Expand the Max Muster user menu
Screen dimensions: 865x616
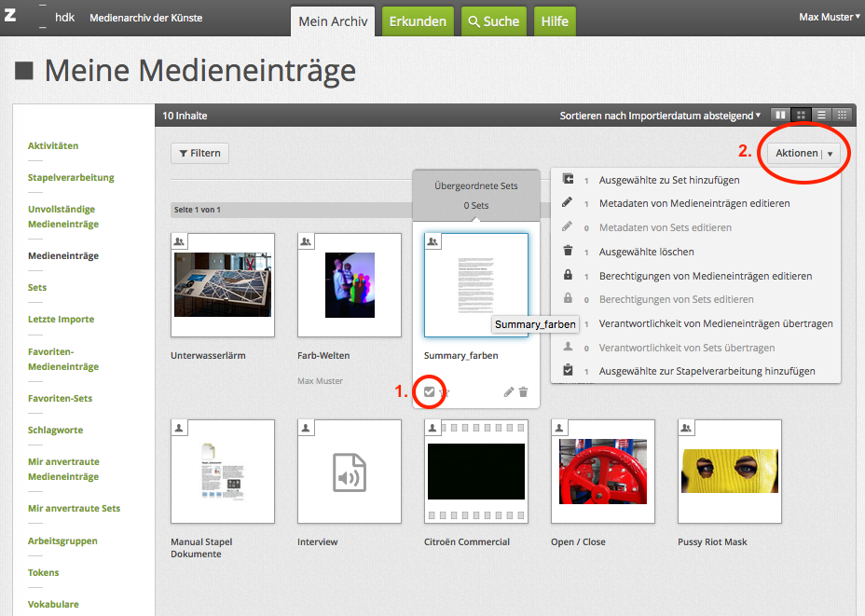pyautogui.click(x=829, y=17)
